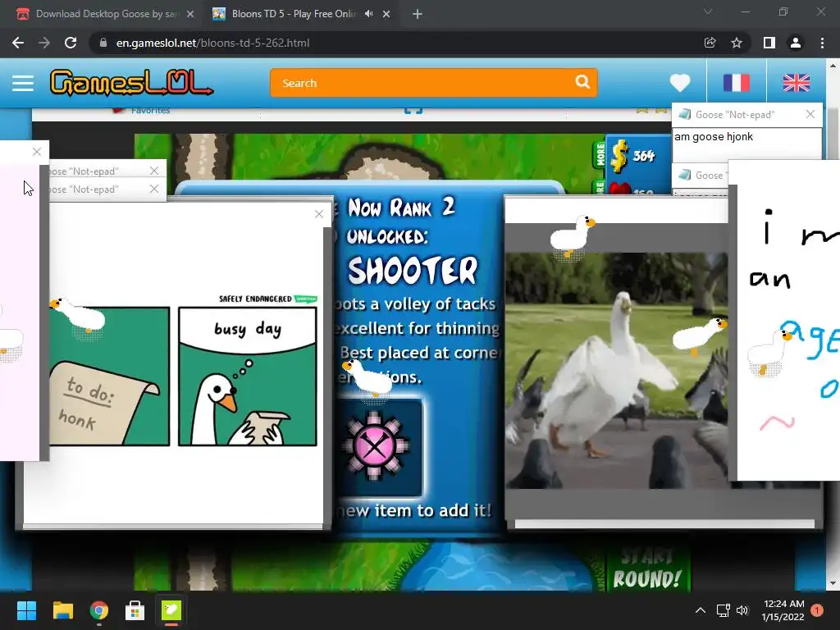Click the Desktop Goose taskbar icon
This screenshot has width=840, height=630.
coord(171,610)
